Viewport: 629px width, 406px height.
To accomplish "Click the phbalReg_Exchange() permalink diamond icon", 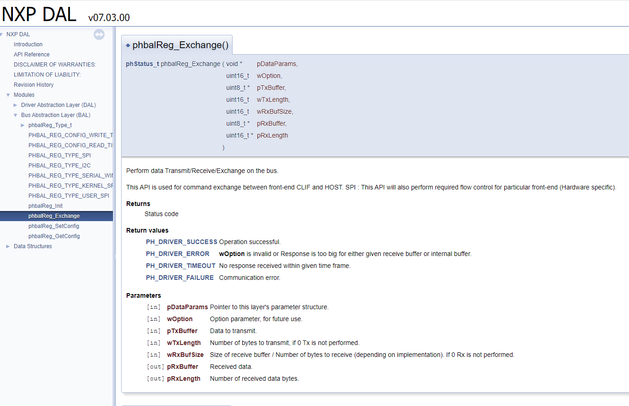I will (x=128, y=45).
